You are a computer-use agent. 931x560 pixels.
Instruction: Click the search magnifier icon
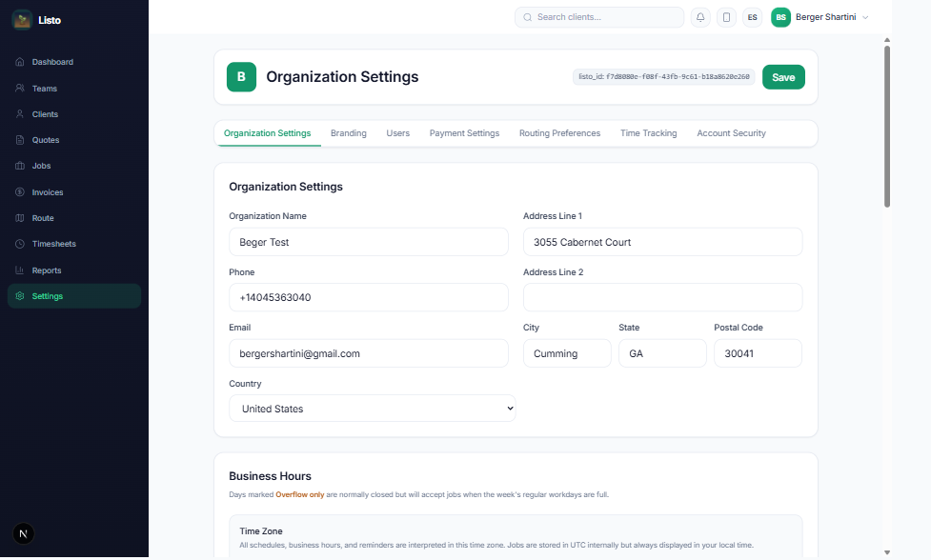tap(527, 17)
